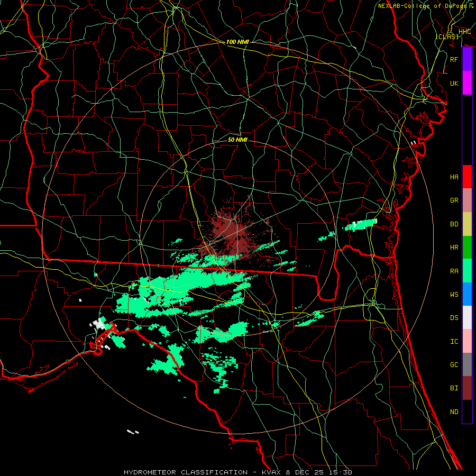This screenshot has height=476, width=476.
Task: Click the '[CLAS]' legend header text
Action: point(447,36)
